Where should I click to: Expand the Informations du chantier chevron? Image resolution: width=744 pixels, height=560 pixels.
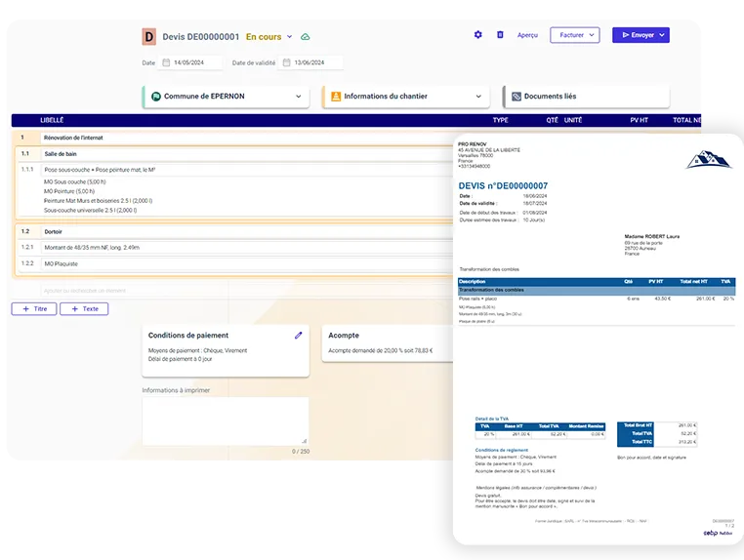coord(478,97)
